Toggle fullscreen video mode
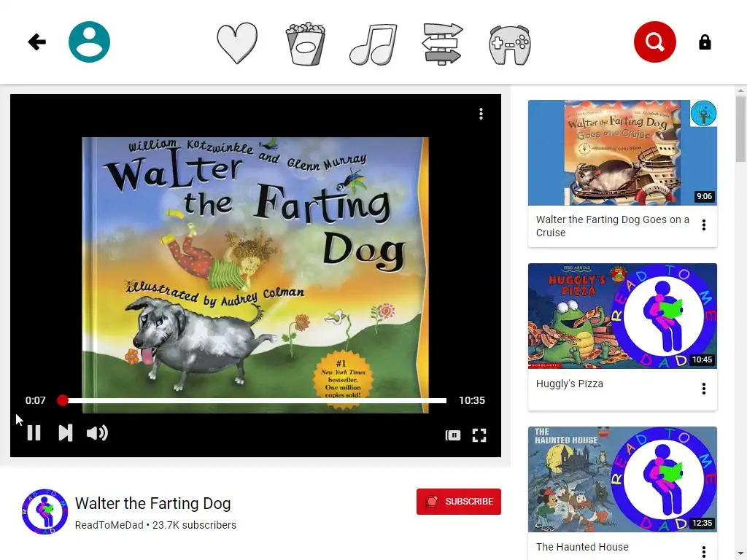The image size is (747, 560). point(479,435)
